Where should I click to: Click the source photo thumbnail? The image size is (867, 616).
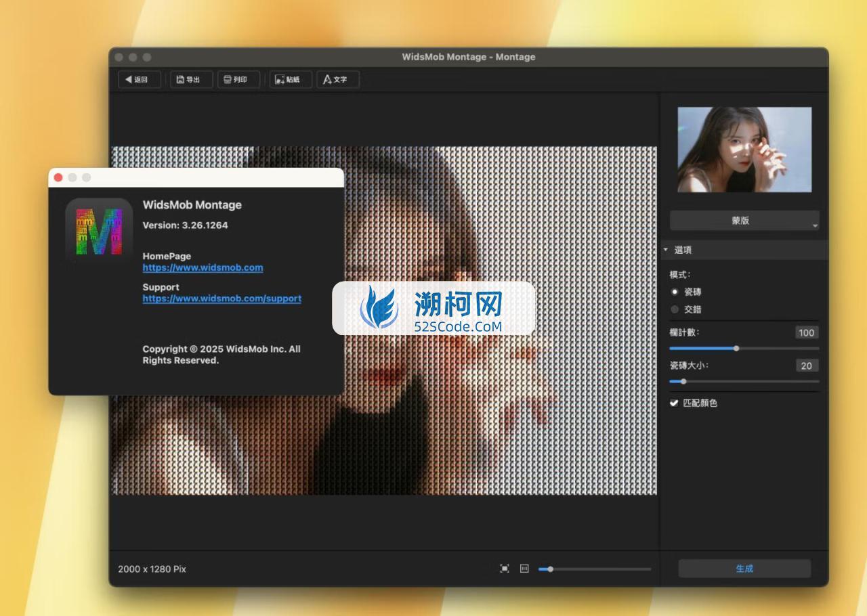tap(744, 150)
